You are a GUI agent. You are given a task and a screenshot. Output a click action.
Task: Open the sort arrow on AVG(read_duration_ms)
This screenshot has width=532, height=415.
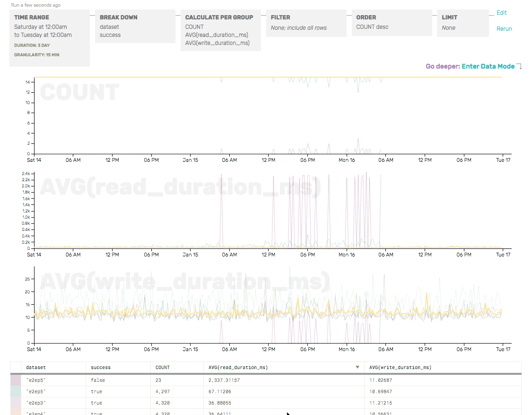[358, 367]
